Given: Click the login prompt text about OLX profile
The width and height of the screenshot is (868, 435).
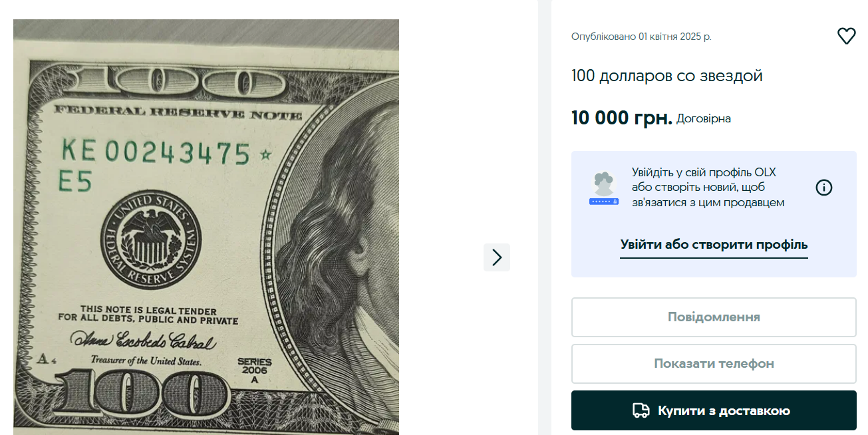Looking at the screenshot, I should click(708, 188).
